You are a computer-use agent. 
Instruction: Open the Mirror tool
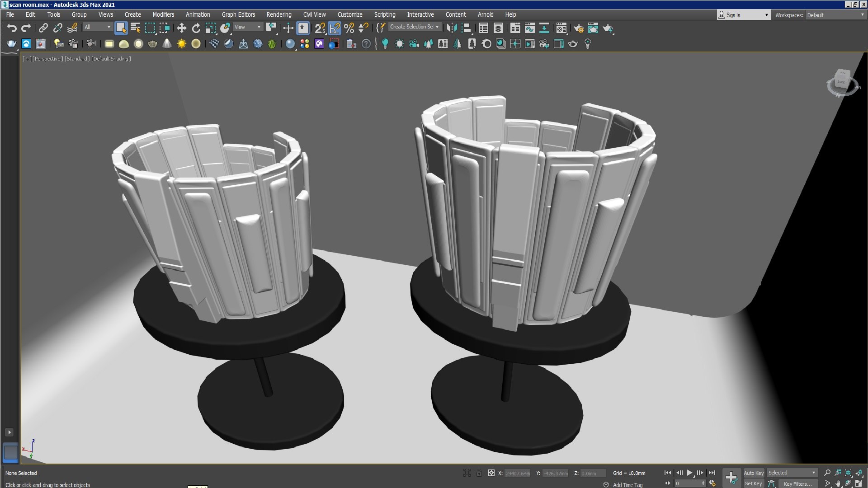[451, 28]
